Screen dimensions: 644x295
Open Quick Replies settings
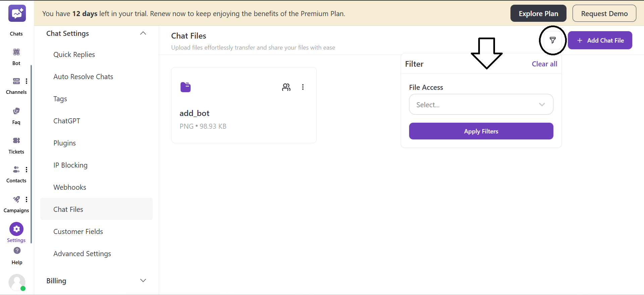(74, 55)
